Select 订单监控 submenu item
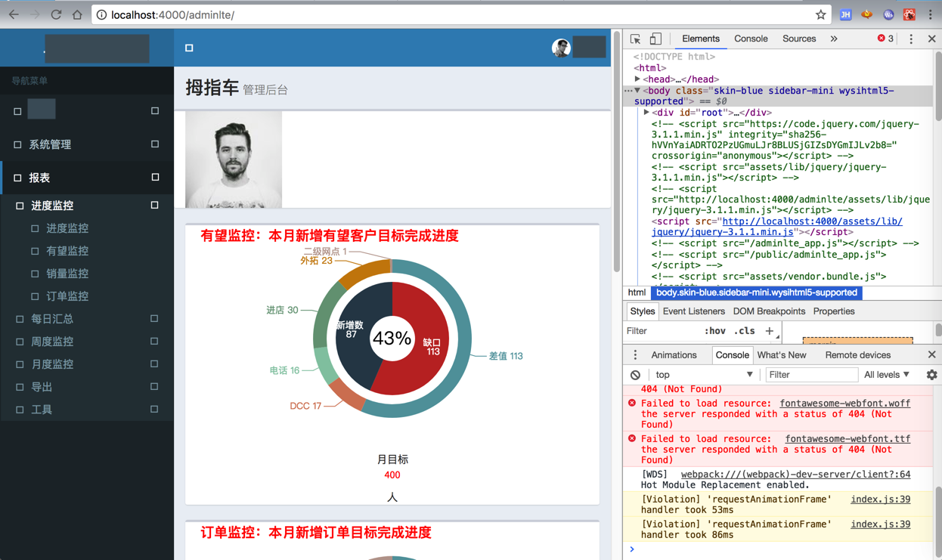 (x=67, y=296)
